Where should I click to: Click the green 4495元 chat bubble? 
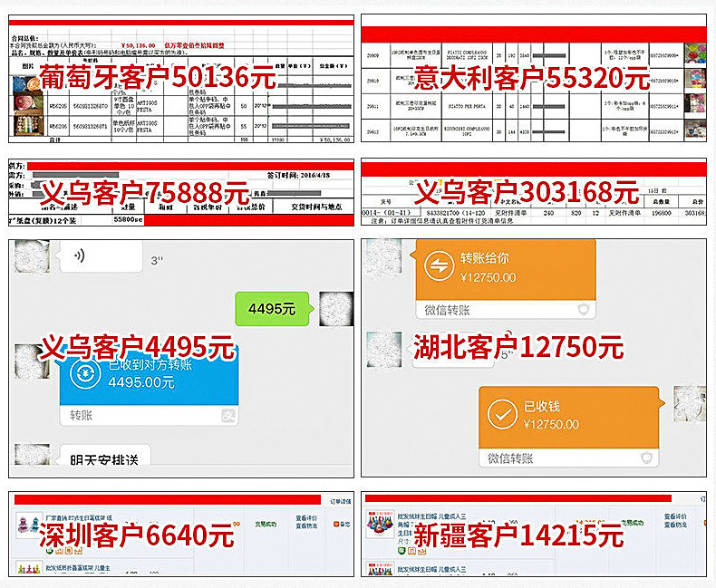272,308
